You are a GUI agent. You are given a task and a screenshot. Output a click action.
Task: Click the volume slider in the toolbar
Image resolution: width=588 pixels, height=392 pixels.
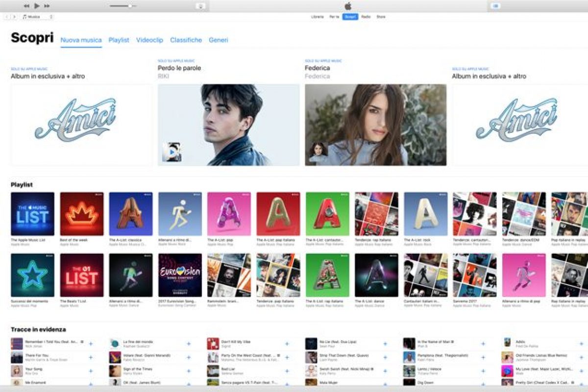point(122,6)
